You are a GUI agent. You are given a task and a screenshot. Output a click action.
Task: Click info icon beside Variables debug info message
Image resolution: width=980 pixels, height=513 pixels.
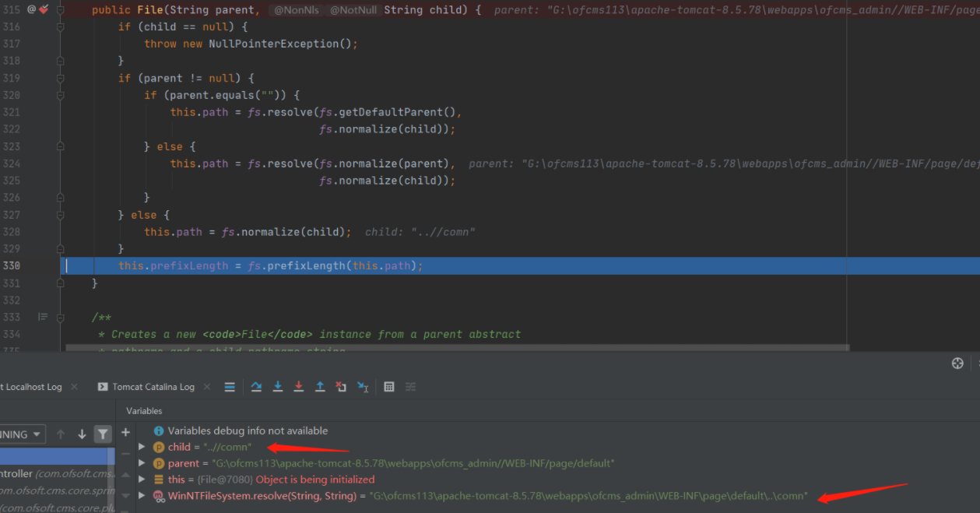(x=159, y=430)
